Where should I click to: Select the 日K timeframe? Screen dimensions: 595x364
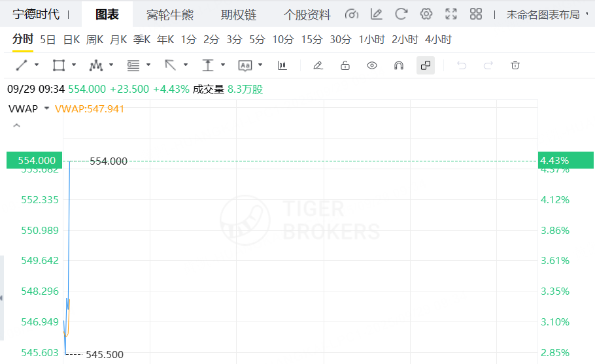[71, 39]
